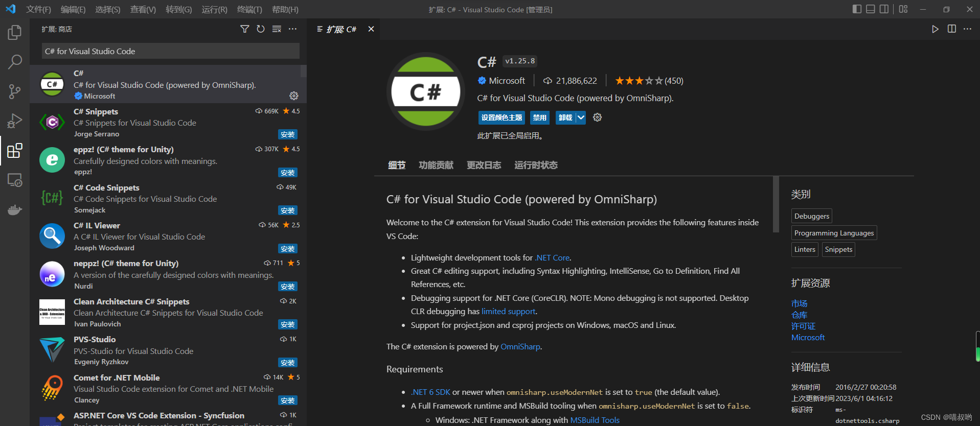The height and width of the screenshot is (426, 980).
Task: Click the run play icon in editor toolbar
Action: click(x=935, y=29)
